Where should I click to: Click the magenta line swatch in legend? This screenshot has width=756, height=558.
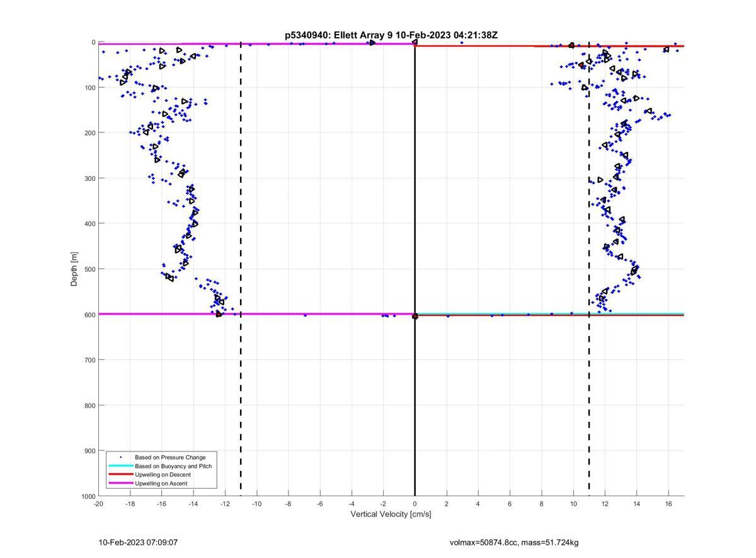tap(120, 484)
